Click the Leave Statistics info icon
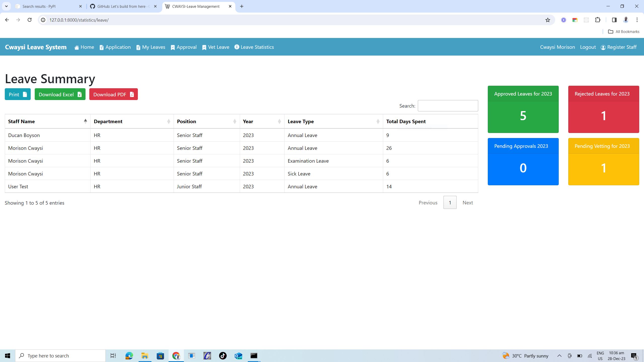644x362 pixels. pos(236,47)
